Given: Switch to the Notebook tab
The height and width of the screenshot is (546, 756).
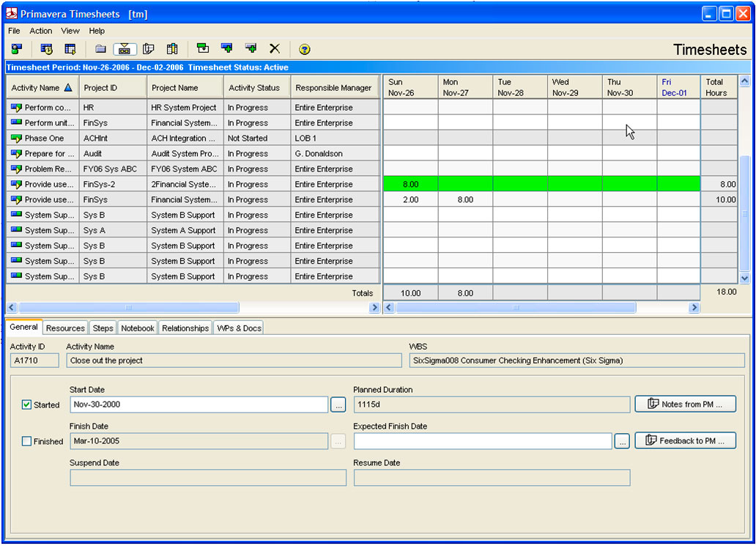Looking at the screenshot, I should (x=138, y=328).
